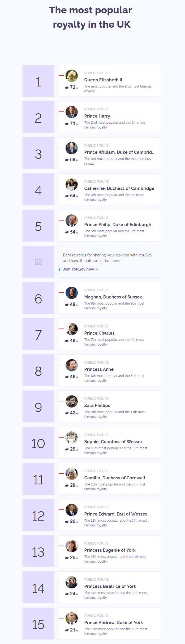The width and height of the screenshot is (185, 644).
Task: Open the Sophie, Countess of Wessex entry
Action: pyautogui.click(x=113, y=442)
